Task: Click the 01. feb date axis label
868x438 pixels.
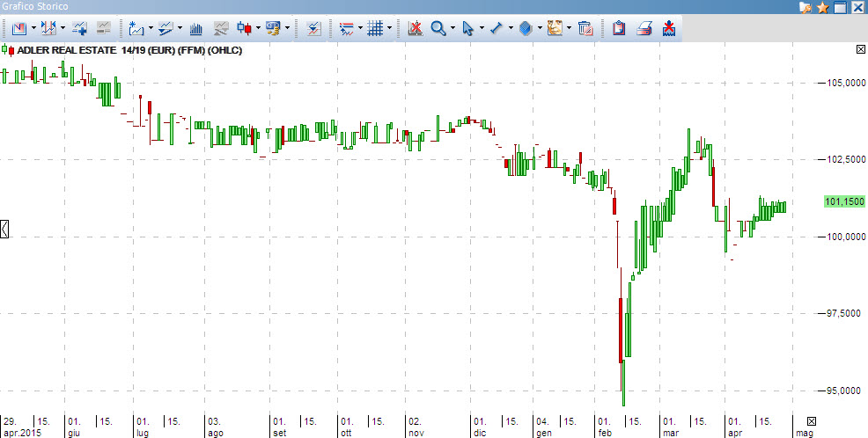Action: click(x=605, y=427)
